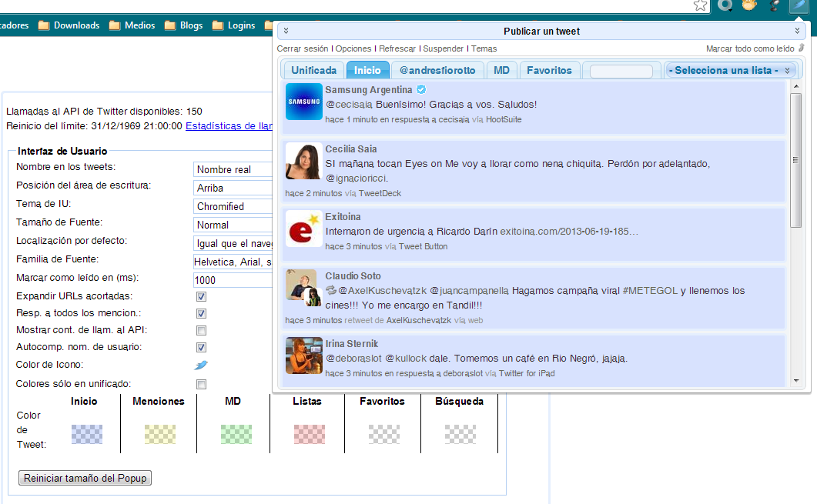Click the Marcar como leído en (ms) field
The height and width of the screenshot is (504, 817).
tap(233, 280)
